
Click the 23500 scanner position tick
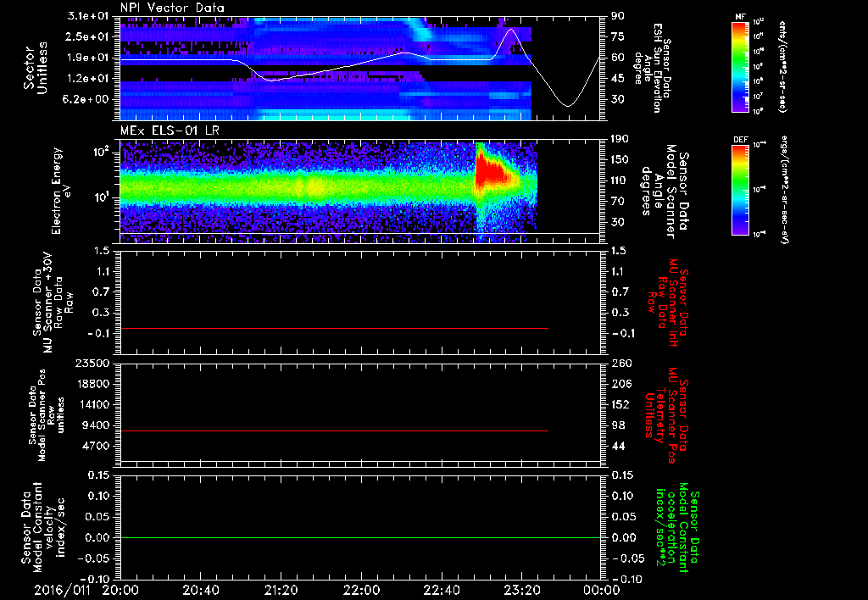click(93, 363)
